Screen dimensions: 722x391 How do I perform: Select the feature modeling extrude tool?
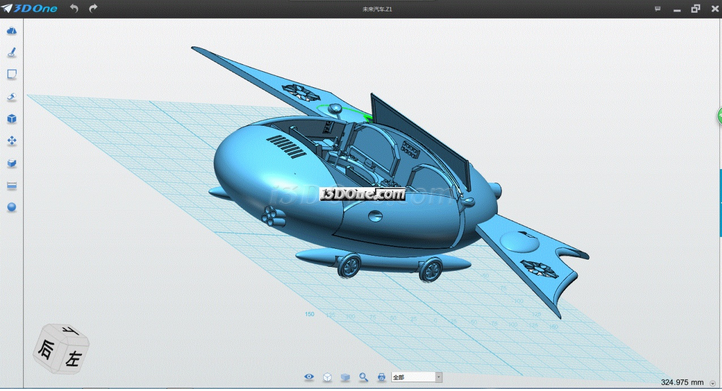coord(12,97)
